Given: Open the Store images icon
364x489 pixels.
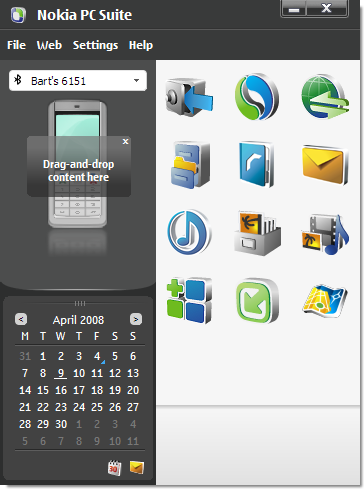Looking at the screenshot, I should pos(257,233).
